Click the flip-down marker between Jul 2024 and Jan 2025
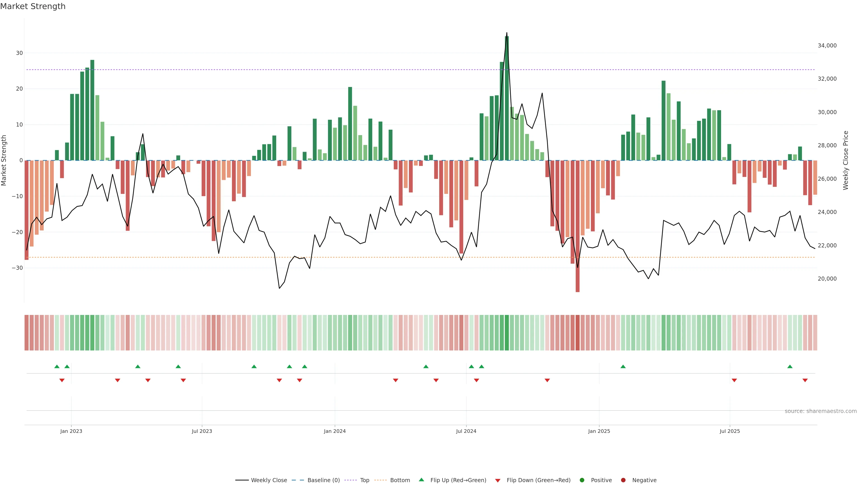Viewport: 868px width, 488px height. pyautogui.click(x=547, y=380)
